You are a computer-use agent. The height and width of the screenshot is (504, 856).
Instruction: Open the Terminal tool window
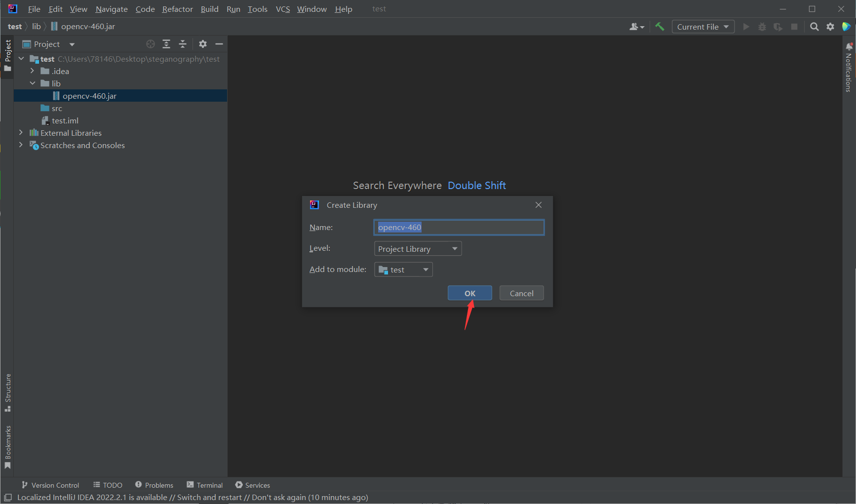point(205,485)
